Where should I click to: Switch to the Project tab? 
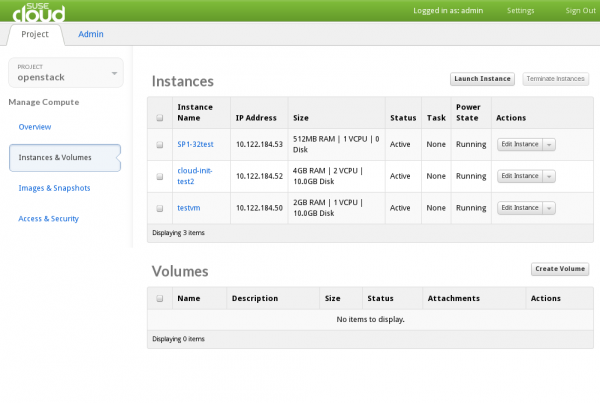point(35,34)
